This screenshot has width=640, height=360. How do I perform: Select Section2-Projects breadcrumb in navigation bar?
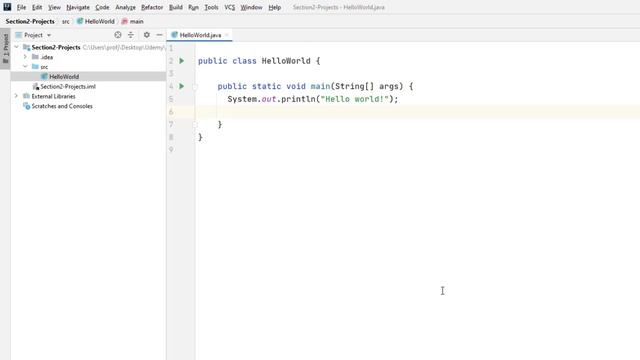pos(30,21)
